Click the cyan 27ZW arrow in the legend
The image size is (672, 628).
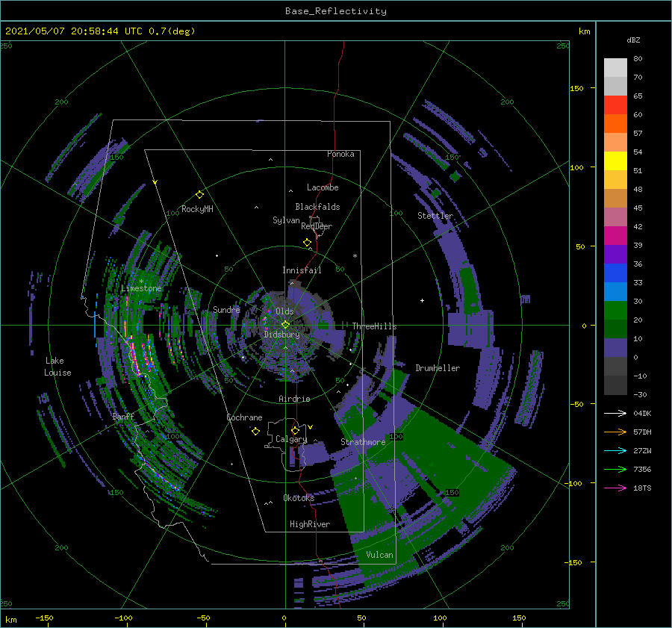click(615, 450)
